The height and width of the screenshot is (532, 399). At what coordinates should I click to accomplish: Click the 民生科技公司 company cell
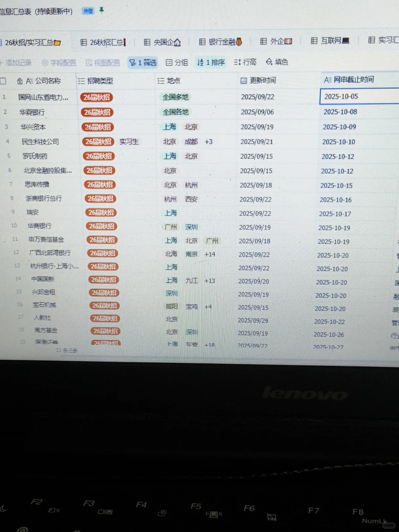point(40,142)
